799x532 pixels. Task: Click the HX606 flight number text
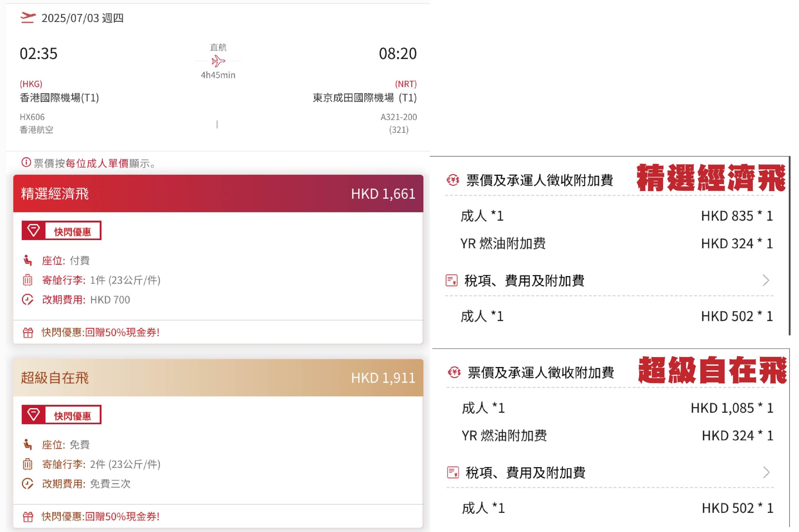(x=32, y=117)
